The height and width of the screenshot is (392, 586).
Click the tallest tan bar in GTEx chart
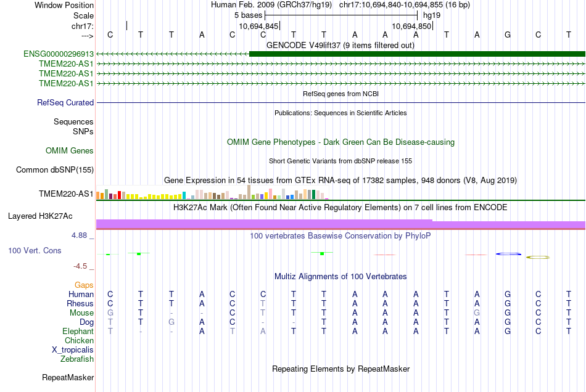point(249,192)
